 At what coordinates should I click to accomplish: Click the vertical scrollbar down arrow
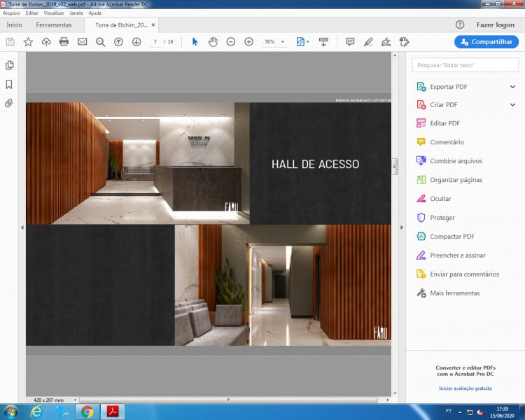pyautogui.click(x=395, y=393)
